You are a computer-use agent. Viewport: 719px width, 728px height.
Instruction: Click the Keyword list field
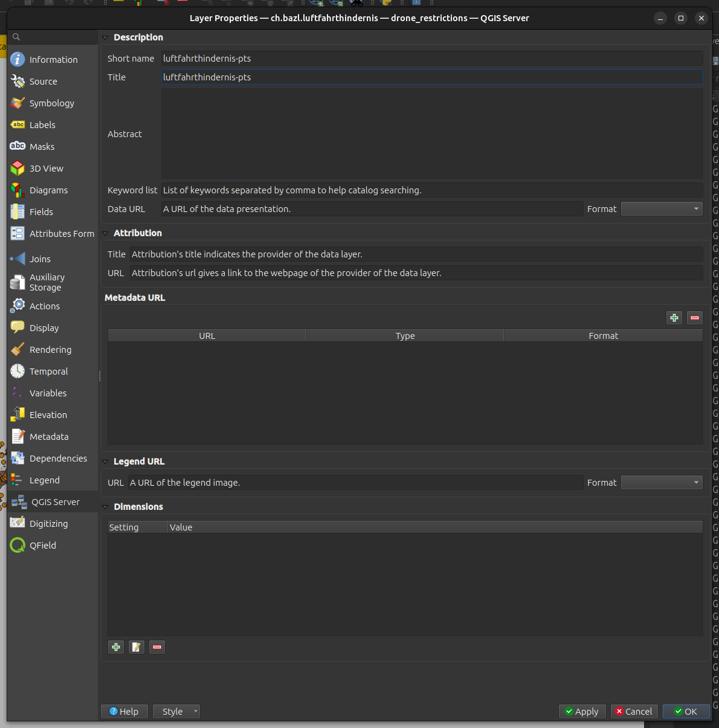(432, 190)
